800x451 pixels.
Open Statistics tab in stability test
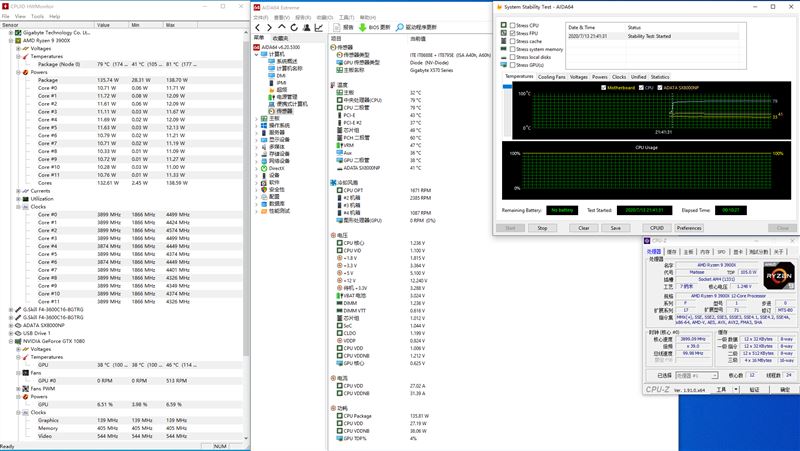click(x=660, y=77)
